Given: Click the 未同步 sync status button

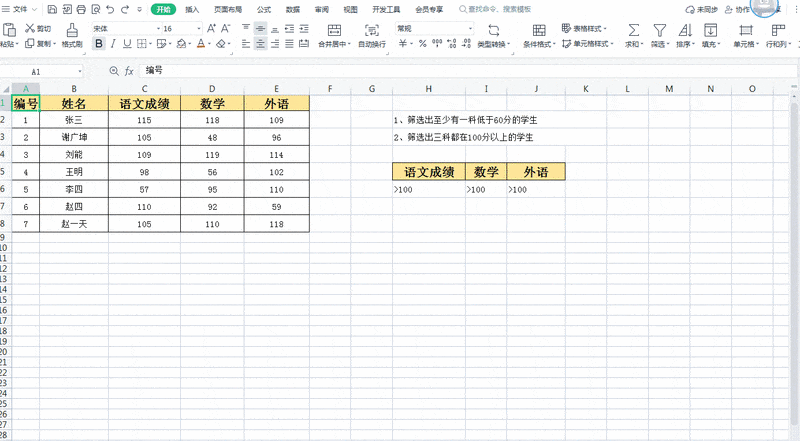Looking at the screenshot, I should click(x=702, y=9).
